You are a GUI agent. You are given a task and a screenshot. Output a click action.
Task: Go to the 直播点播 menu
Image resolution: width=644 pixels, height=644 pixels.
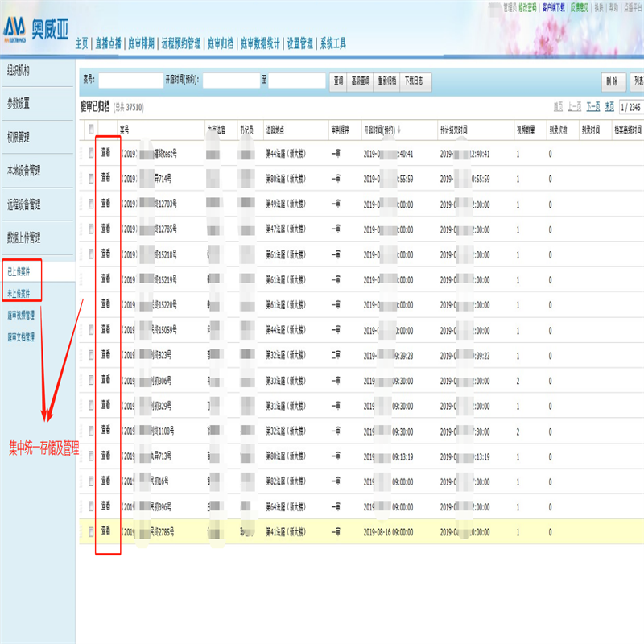(108, 43)
